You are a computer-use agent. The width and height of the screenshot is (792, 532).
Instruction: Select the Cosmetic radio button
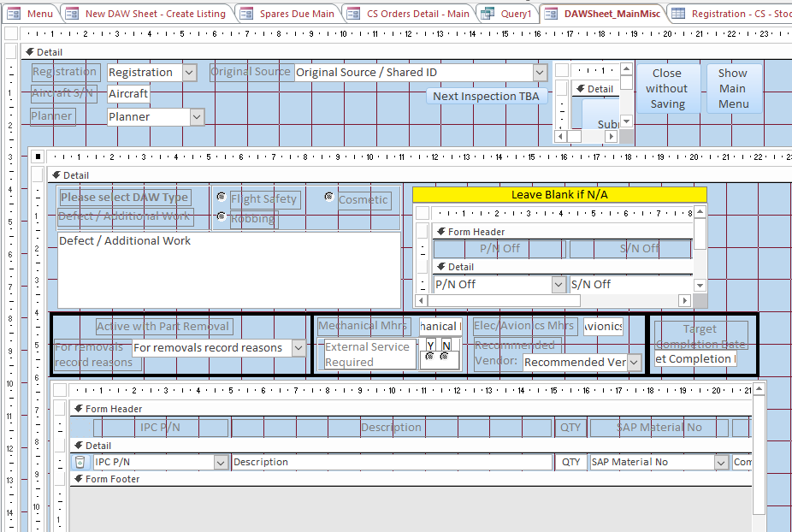(x=329, y=196)
